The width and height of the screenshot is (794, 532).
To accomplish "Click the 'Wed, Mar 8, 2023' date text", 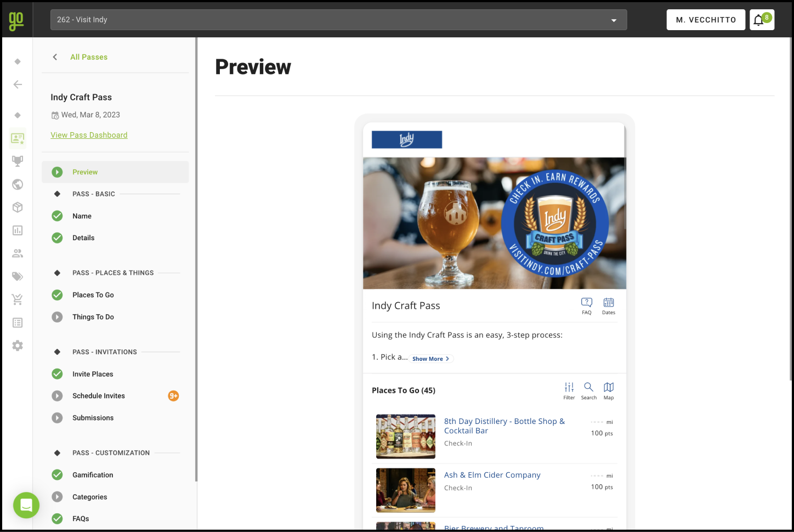I will pyautogui.click(x=90, y=115).
